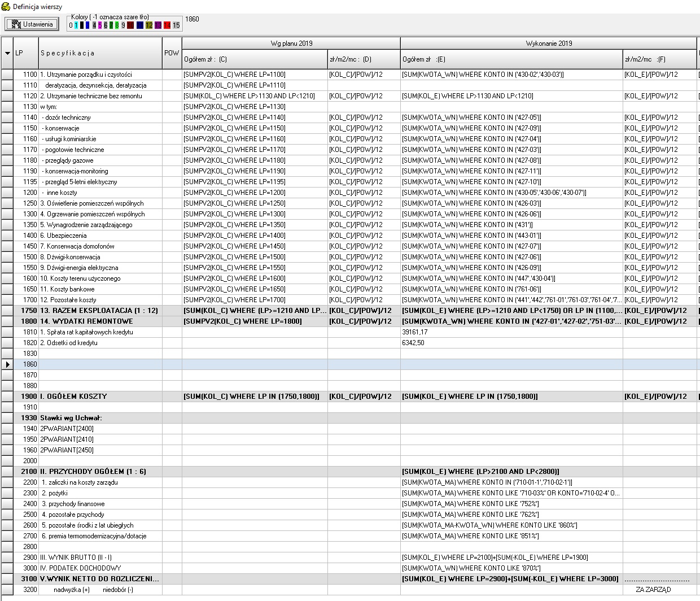Pick the blue color swatch 3
Image resolution: width=700 pixels, height=601 pixels.
tap(88, 25)
